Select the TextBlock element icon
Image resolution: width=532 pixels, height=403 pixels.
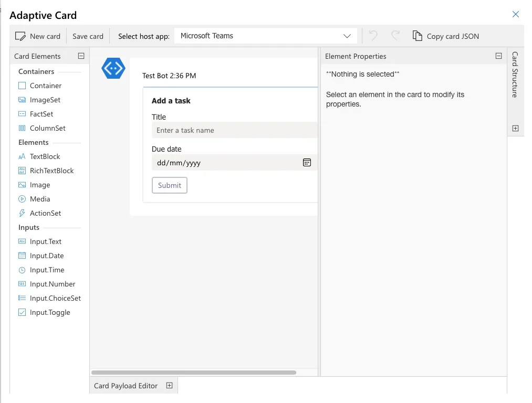tap(22, 156)
